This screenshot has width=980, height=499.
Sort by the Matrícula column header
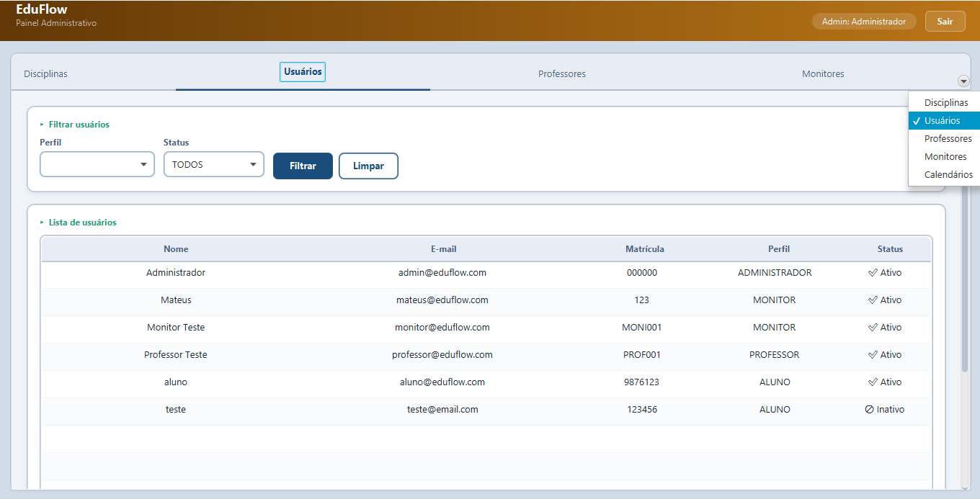645,249
